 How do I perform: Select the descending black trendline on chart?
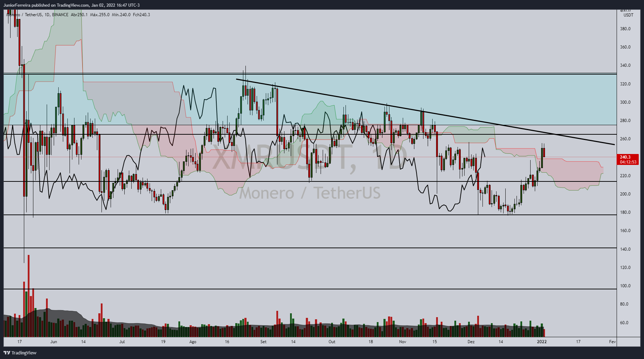[x=425, y=112]
